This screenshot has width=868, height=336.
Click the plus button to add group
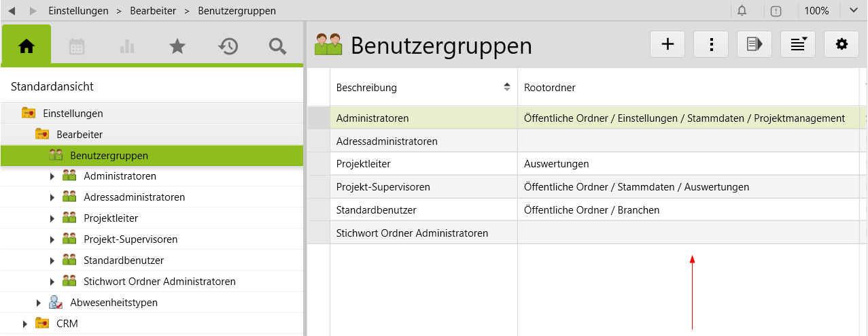tap(667, 44)
